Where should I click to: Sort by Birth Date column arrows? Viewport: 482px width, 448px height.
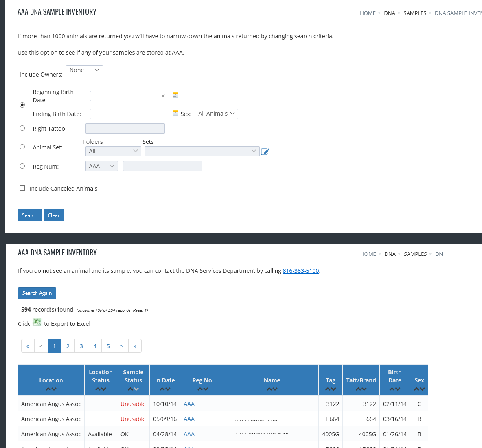(395, 389)
